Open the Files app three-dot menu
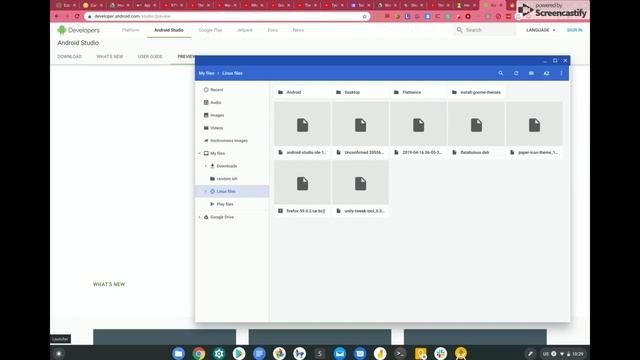640x360 pixels. pyautogui.click(x=562, y=73)
